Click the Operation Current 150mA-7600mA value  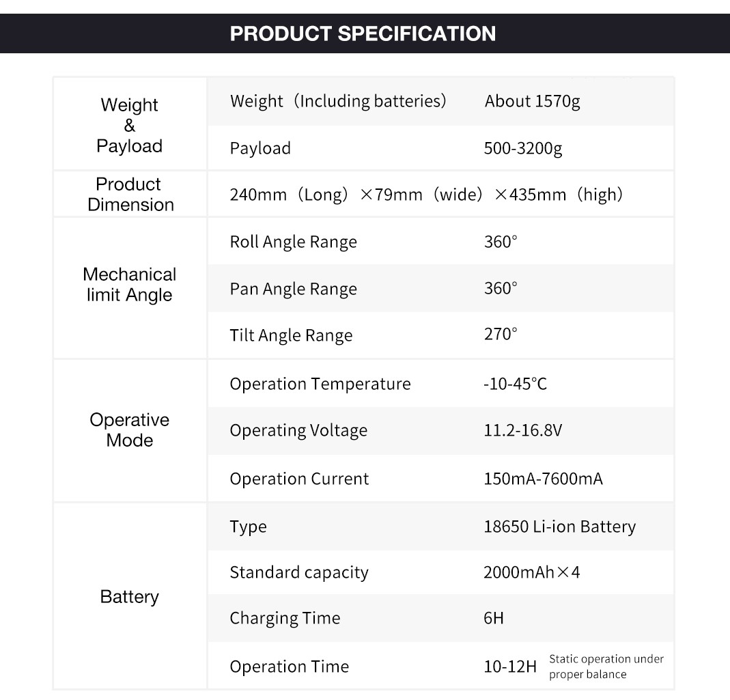[544, 478]
